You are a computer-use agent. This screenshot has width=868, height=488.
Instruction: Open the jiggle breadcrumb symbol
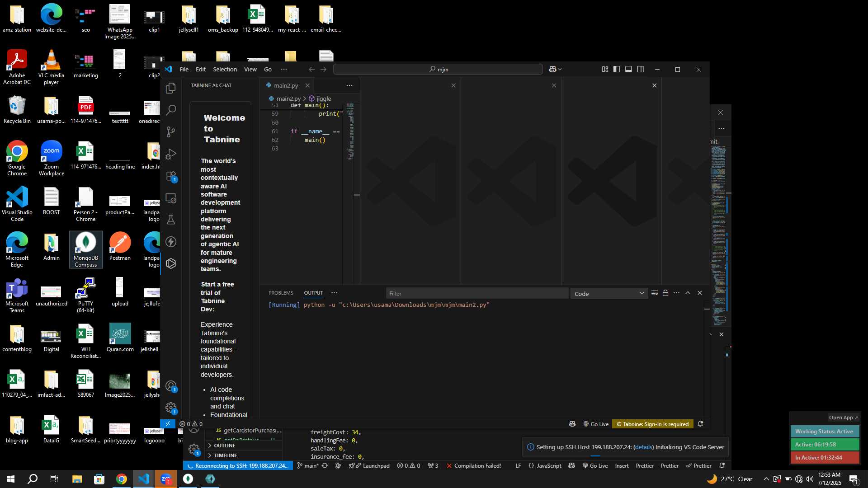[320, 99]
